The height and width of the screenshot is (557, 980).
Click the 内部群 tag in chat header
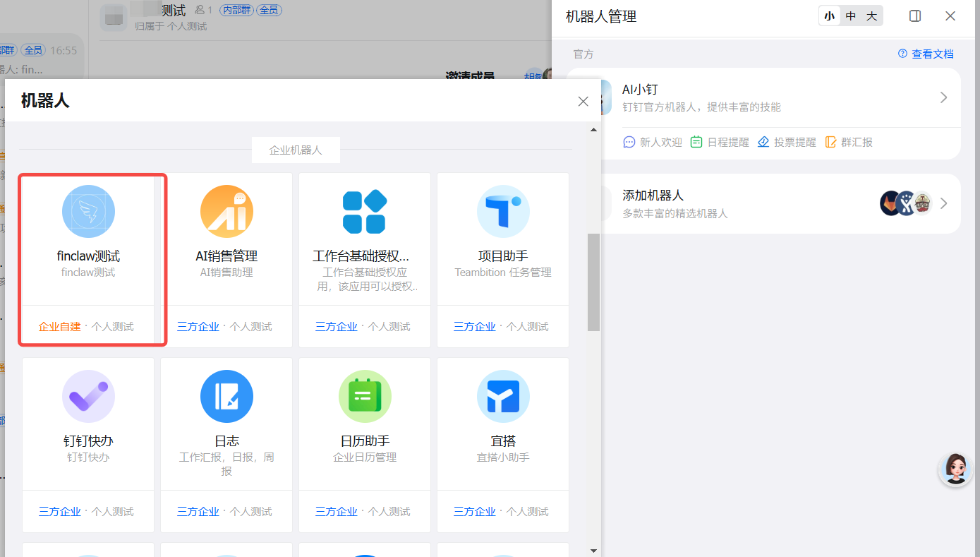pos(236,10)
